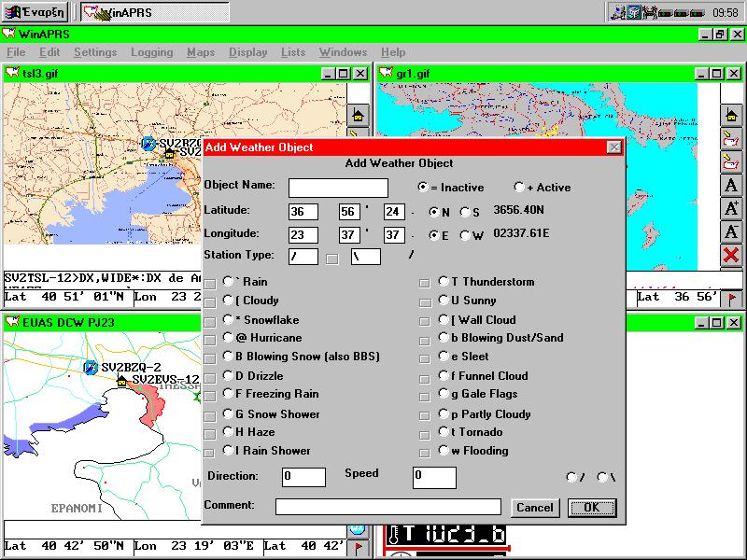Select the + Active radio option

click(x=519, y=188)
